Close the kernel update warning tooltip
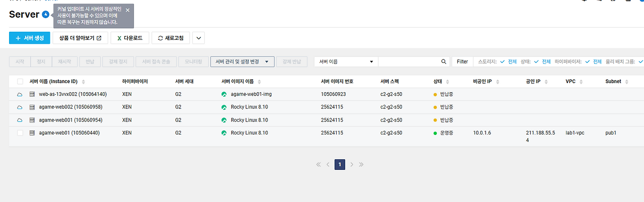 pyautogui.click(x=127, y=10)
